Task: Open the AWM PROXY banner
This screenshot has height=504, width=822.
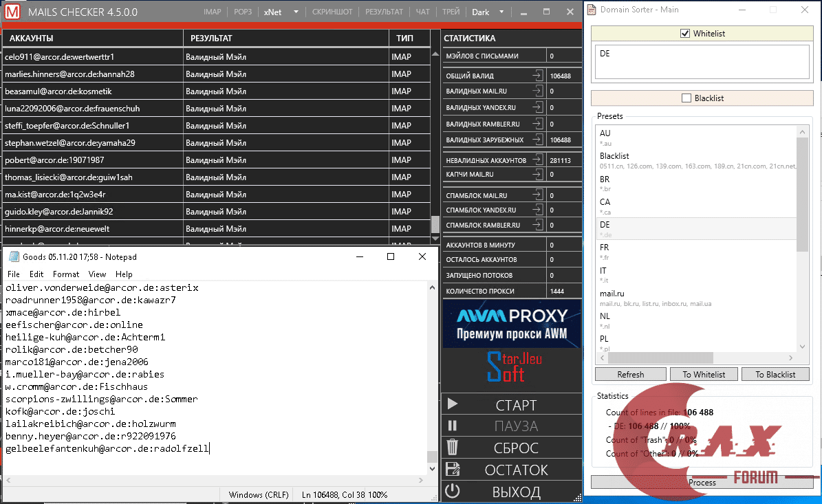Action: tap(512, 324)
